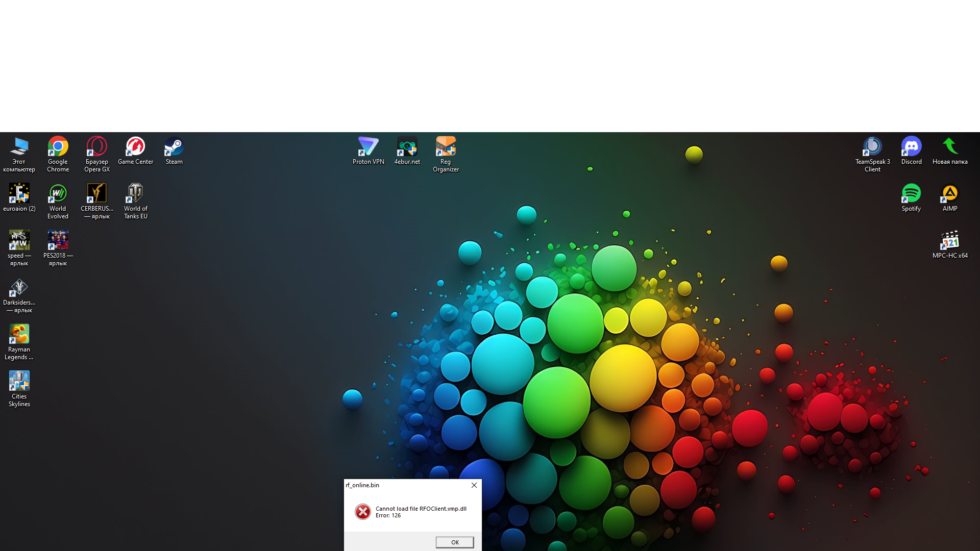Image resolution: width=980 pixels, height=551 pixels.
Task: Select the Этот компьютер desktop icon
Action: pos(19,154)
